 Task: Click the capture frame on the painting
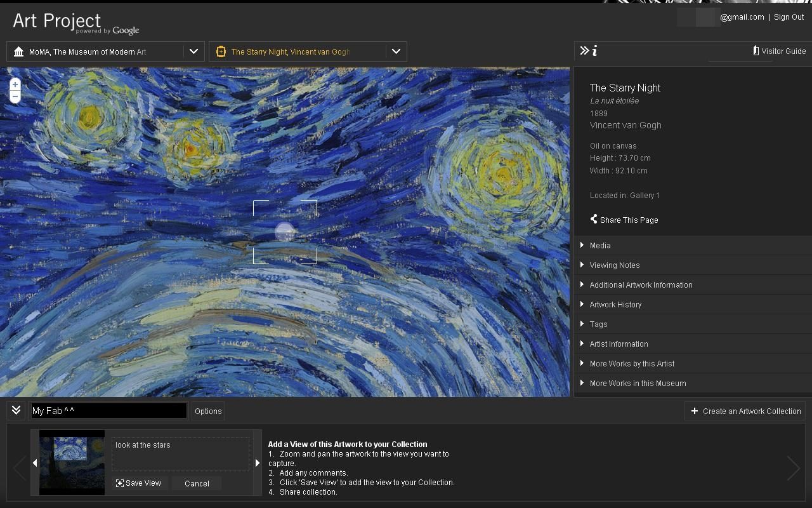[x=285, y=232]
